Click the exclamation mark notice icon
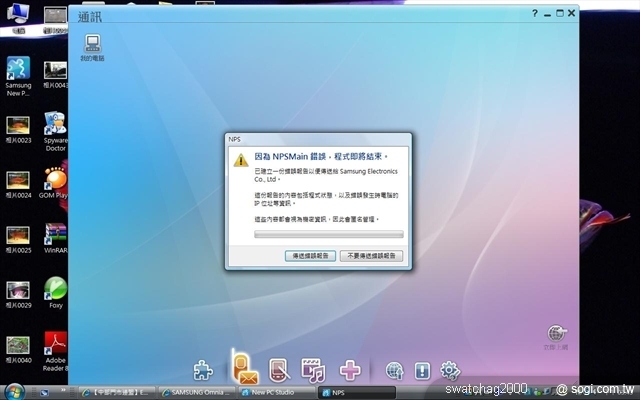Image resolution: width=640 pixels, height=400 pixels. [x=422, y=371]
